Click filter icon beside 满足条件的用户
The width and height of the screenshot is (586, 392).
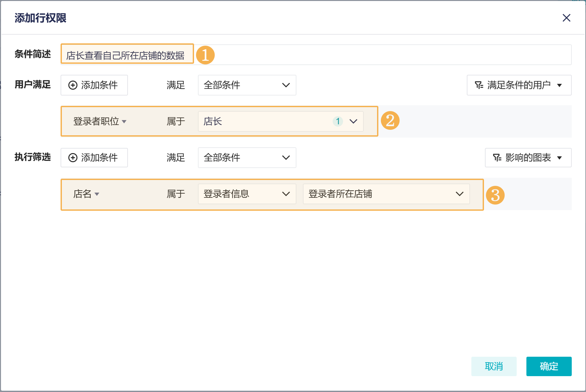pyautogui.click(x=479, y=85)
